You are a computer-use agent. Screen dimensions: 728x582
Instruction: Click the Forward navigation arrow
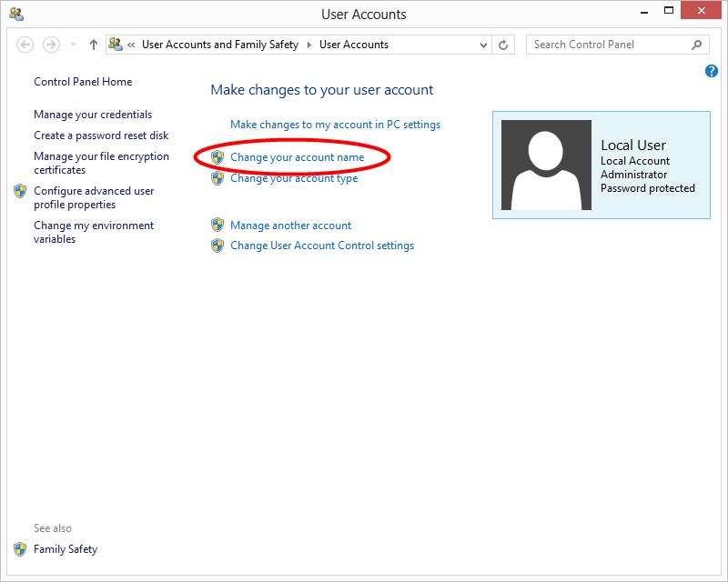point(51,45)
